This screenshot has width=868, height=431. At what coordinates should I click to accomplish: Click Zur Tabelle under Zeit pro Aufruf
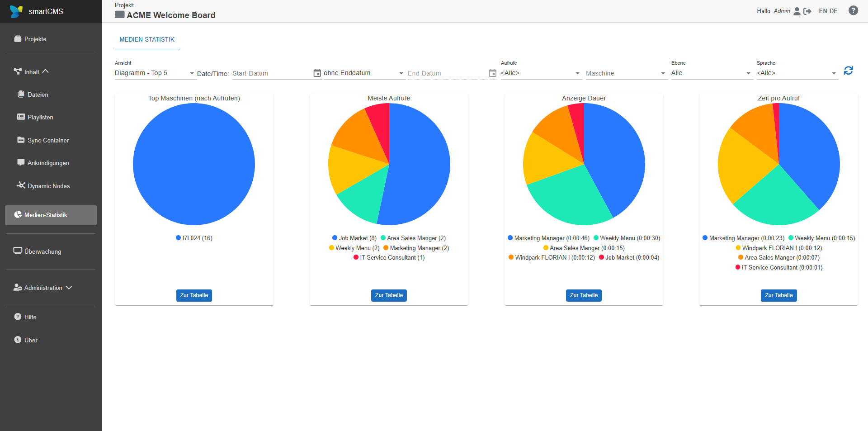pos(778,295)
